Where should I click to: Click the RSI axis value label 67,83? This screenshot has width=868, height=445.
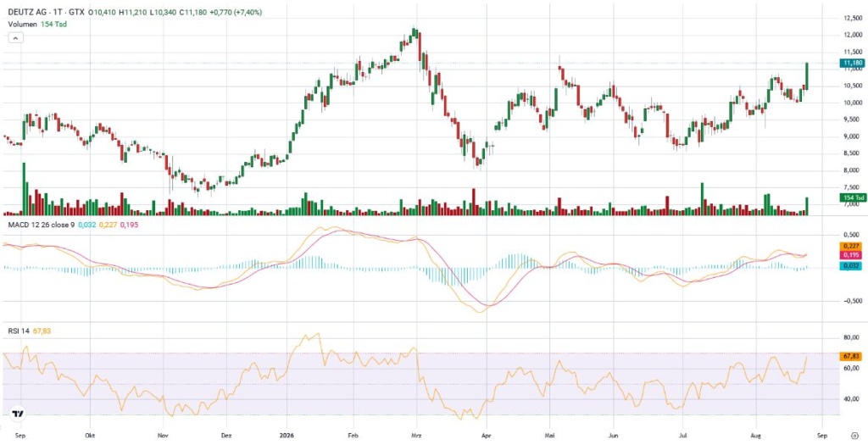click(x=852, y=357)
